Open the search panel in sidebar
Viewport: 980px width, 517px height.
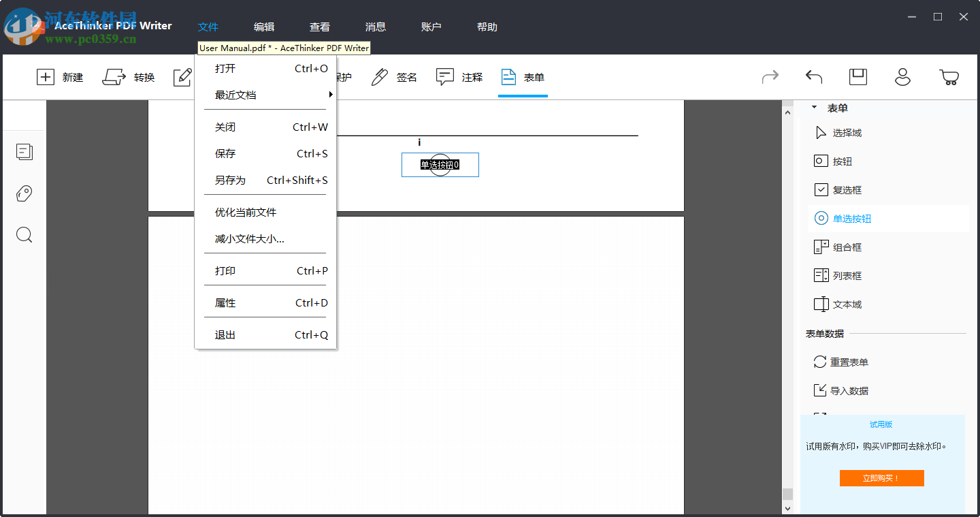24,234
